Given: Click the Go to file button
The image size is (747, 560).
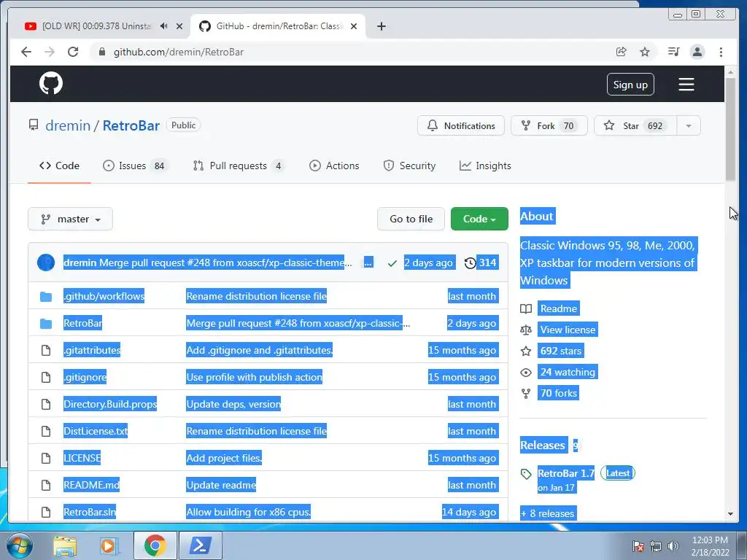Looking at the screenshot, I should point(411,219).
